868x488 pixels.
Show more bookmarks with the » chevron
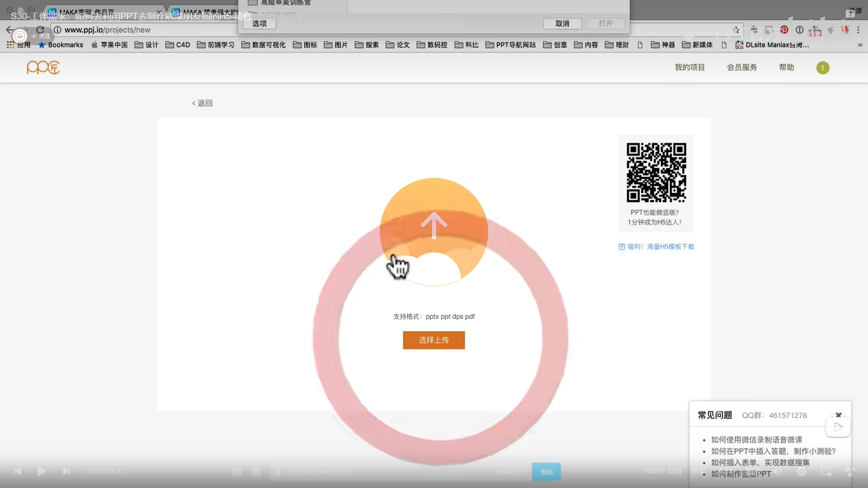860,45
